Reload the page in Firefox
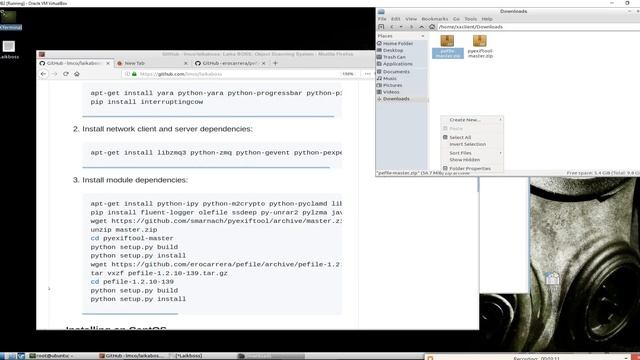Viewport: 640px width, 360px height. (66, 74)
